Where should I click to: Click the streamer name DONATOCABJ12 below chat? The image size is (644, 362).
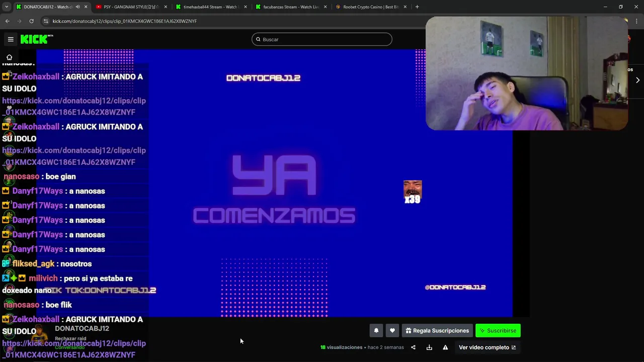(x=82, y=328)
